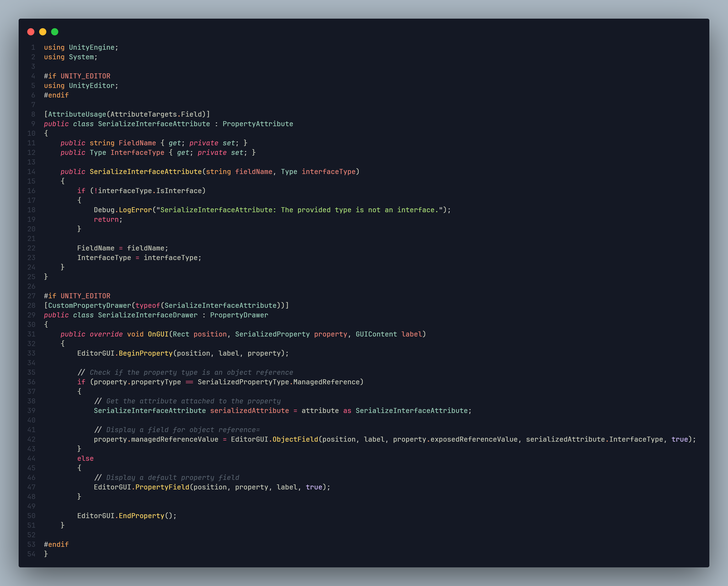This screenshot has height=586, width=728.
Task: Click line number 1 in gutter
Action: click(33, 47)
